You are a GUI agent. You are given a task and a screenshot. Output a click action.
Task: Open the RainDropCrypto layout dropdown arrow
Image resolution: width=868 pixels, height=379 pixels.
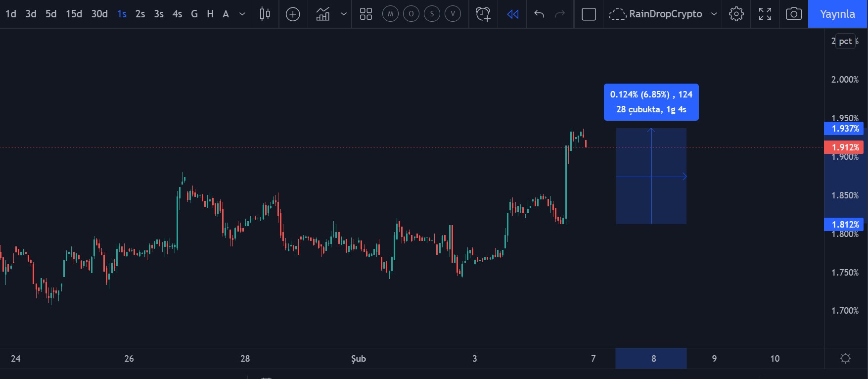point(714,14)
